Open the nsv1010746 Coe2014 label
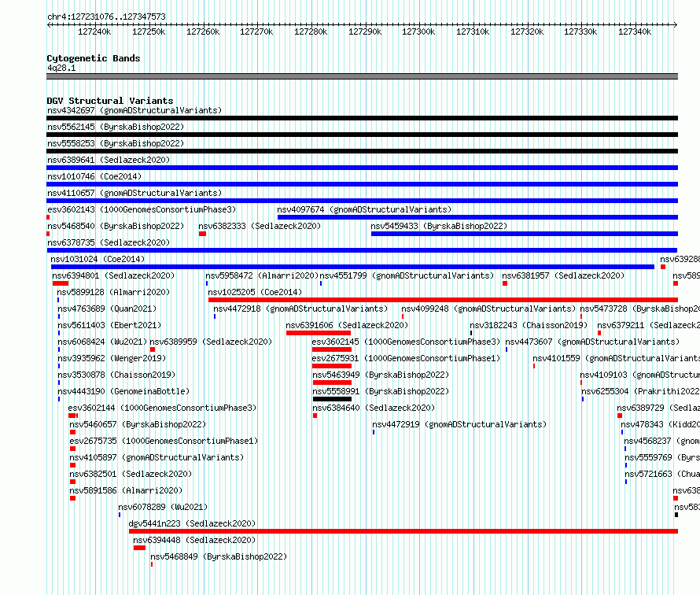This screenshot has width=700, height=595. 94,176
